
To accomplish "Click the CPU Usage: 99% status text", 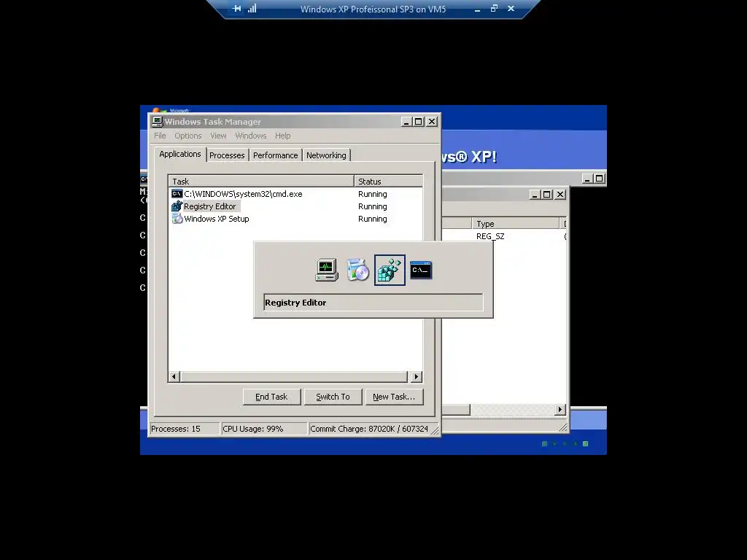I will coord(253,429).
